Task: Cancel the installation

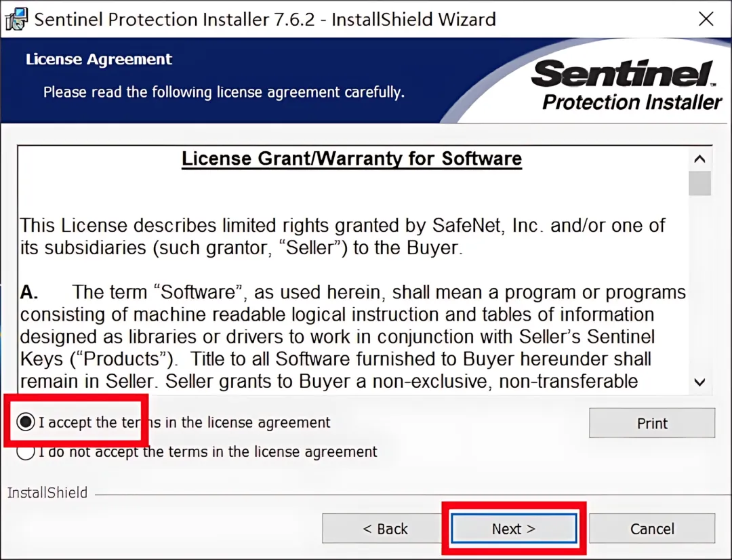Action: (x=652, y=529)
